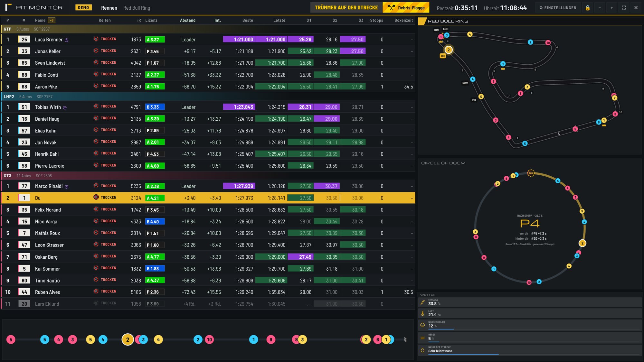Click the Nebel 5% progress bar
Image resolution: width=644 pixels, height=362 pixels.
(534, 342)
